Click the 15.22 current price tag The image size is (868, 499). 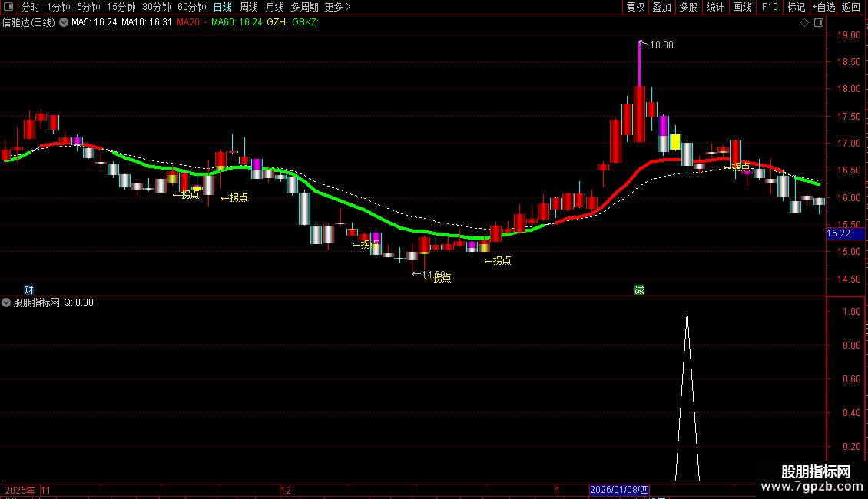click(x=845, y=233)
